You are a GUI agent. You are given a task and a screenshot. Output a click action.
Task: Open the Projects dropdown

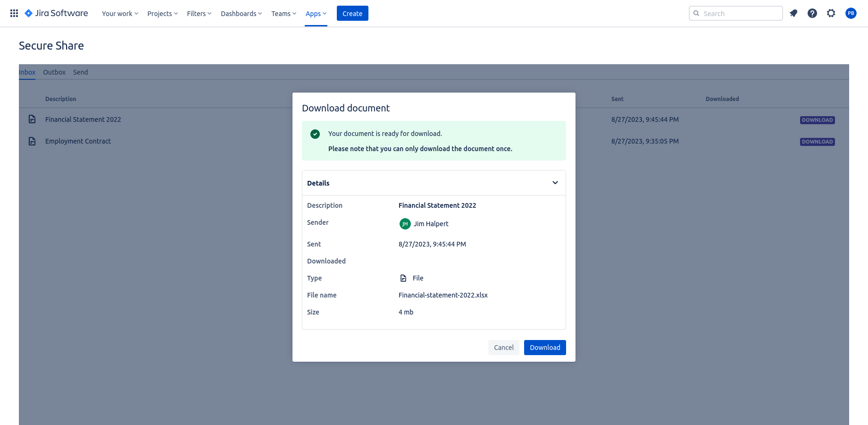coord(163,13)
